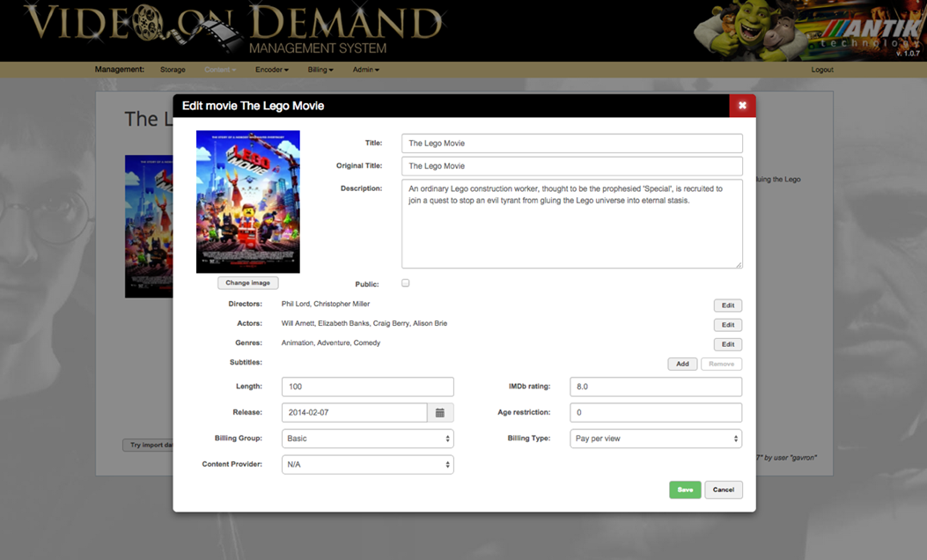Image resolution: width=927 pixels, height=560 pixels.
Task: Add a subtitle with the Add button
Action: click(682, 365)
